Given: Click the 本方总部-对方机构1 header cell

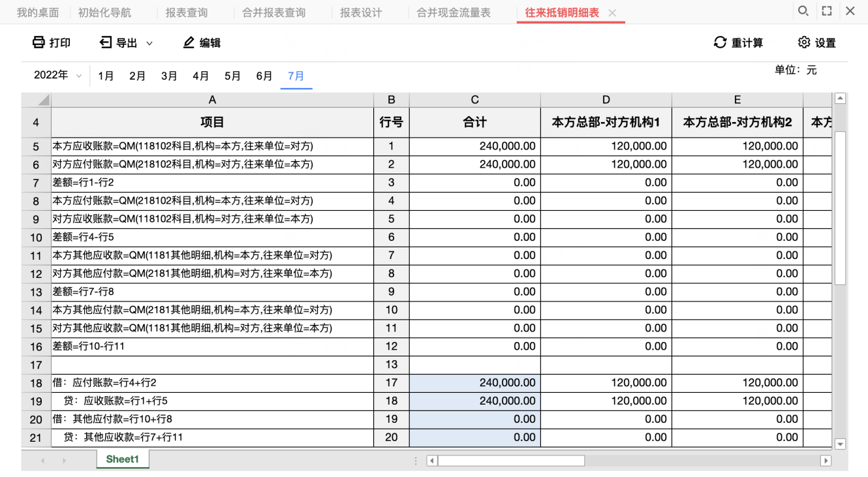Looking at the screenshot, I should click(606, 122).
